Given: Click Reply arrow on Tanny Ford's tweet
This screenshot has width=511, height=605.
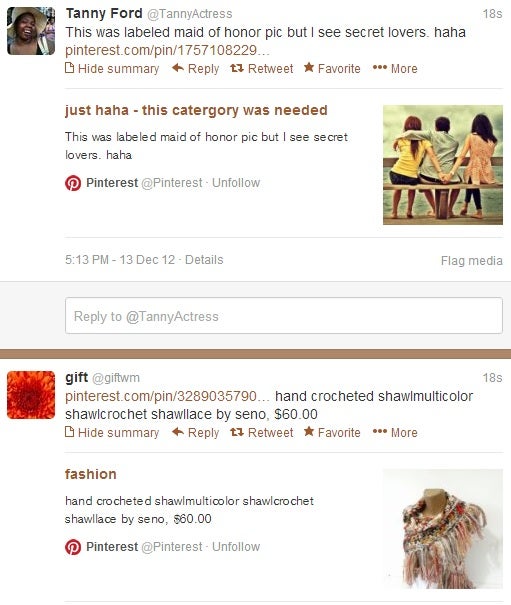Looking at the screenshot, I should click(x=195, y=69).
